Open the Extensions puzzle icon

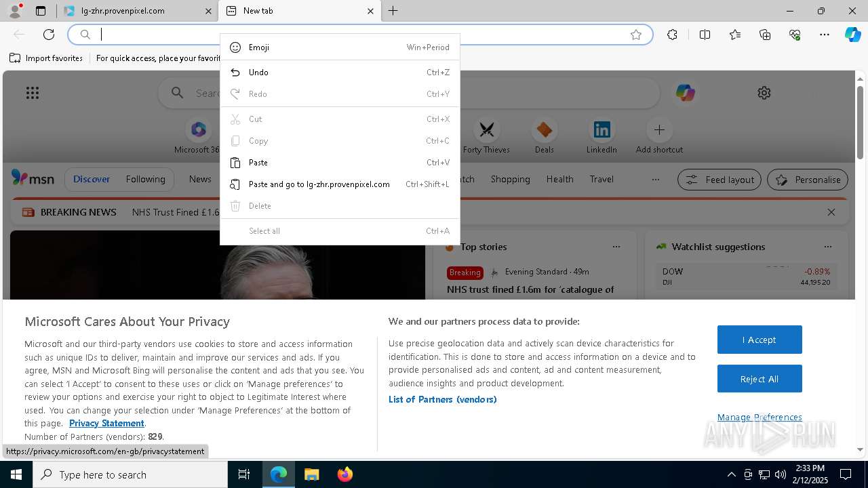point(672,35)
